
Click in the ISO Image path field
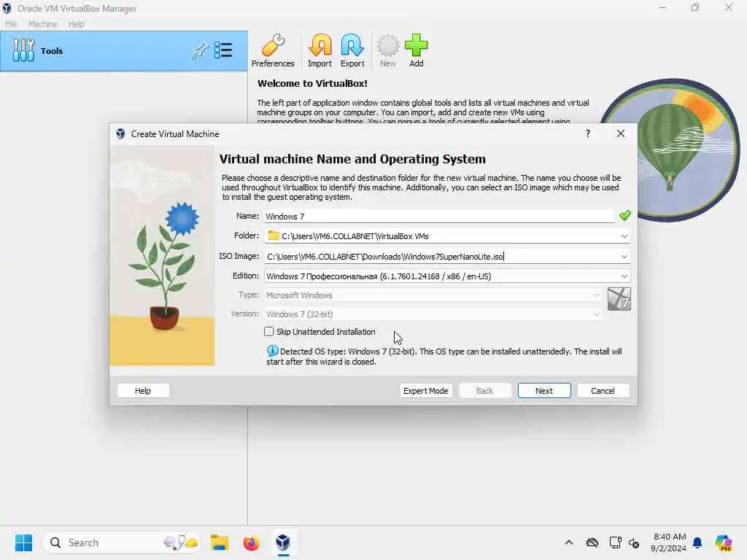tap(441, 257)
